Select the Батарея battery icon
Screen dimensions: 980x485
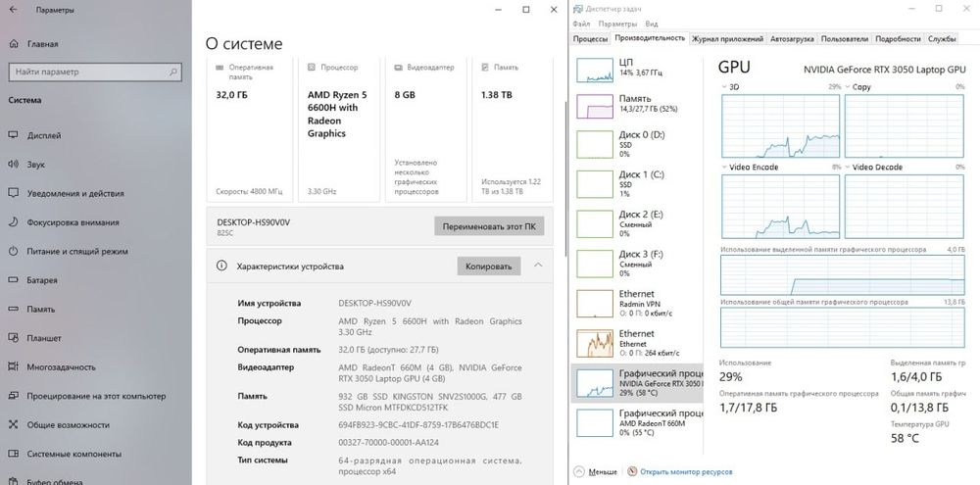[x=13, y=280]
